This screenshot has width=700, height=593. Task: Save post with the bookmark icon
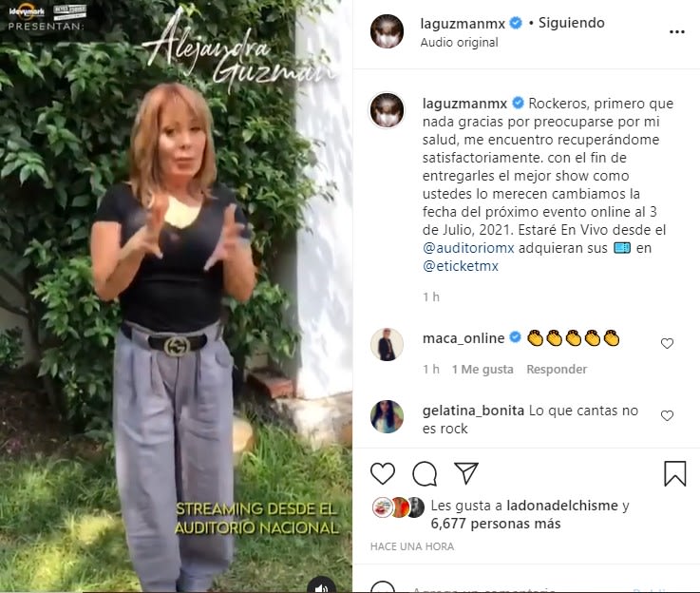[x=675, y=473]
